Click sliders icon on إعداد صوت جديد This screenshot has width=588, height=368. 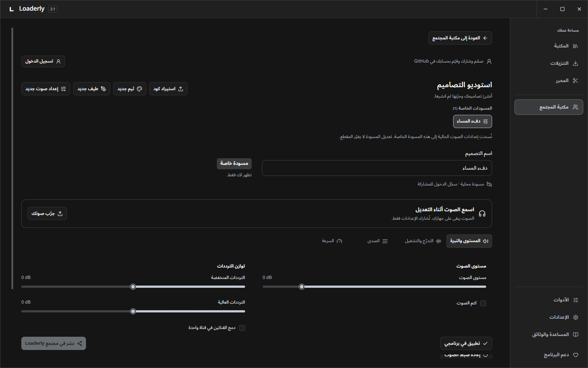(63, 89)
